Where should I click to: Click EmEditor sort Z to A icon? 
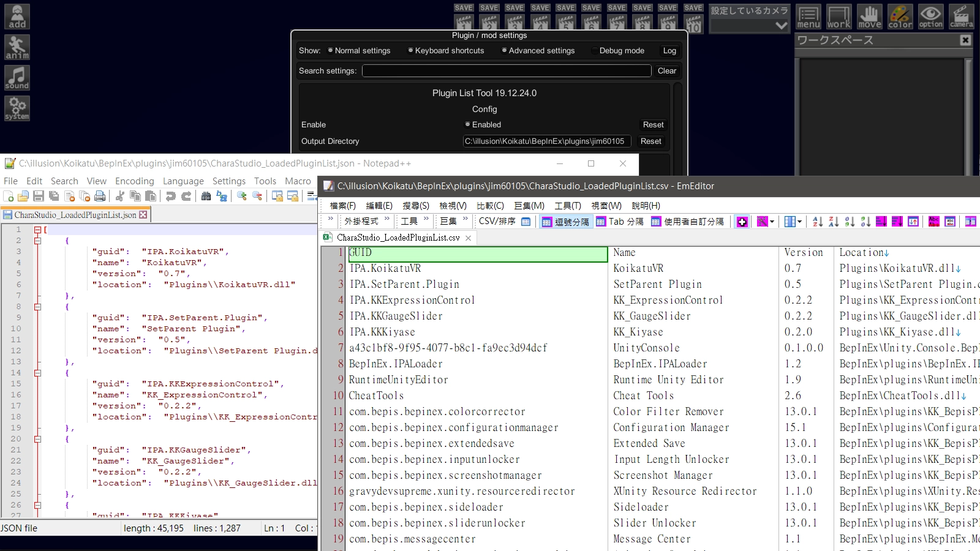click(834, 222)
